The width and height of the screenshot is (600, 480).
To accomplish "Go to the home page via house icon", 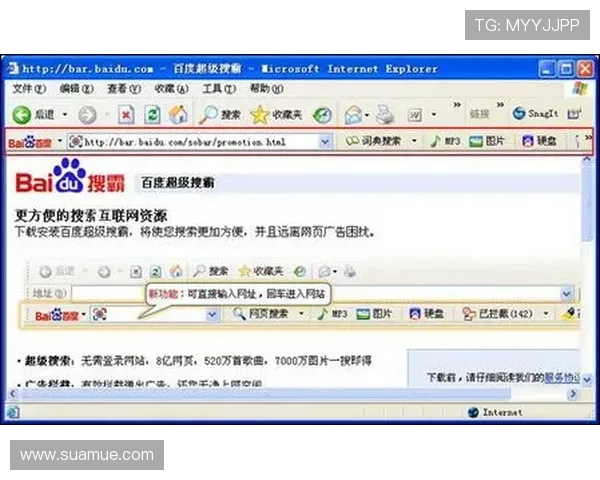I will (178, 114).
